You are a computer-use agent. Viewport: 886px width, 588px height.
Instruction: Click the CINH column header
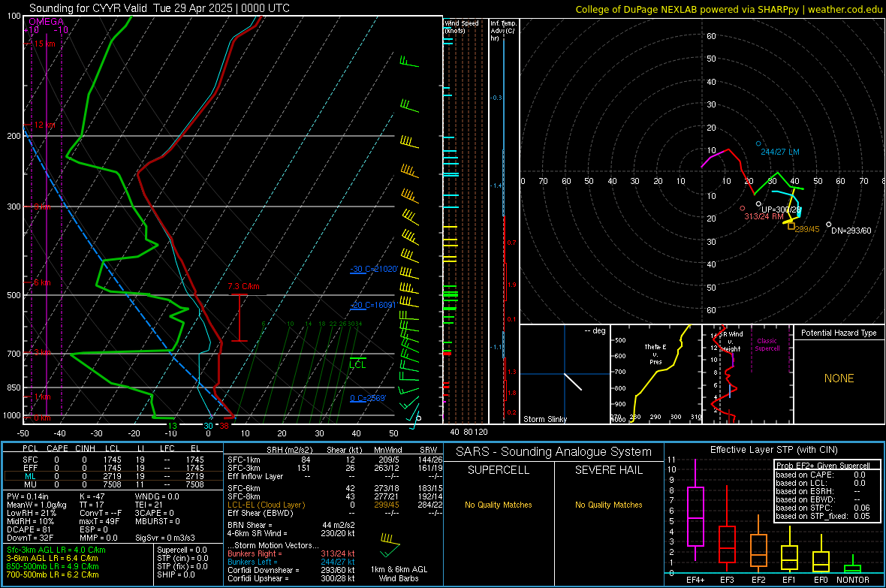point(86,448)
